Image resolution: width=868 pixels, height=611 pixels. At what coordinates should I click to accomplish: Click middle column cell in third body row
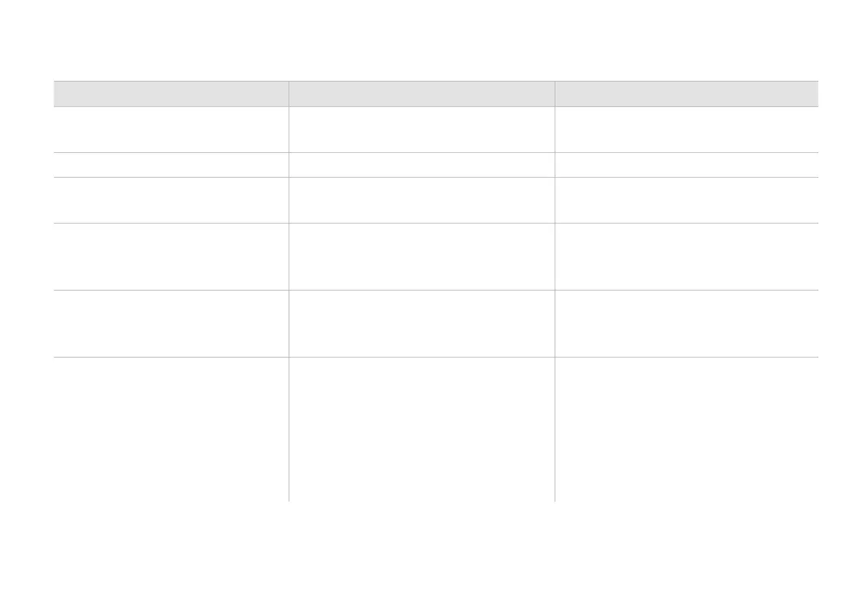[x=421, y=200]
